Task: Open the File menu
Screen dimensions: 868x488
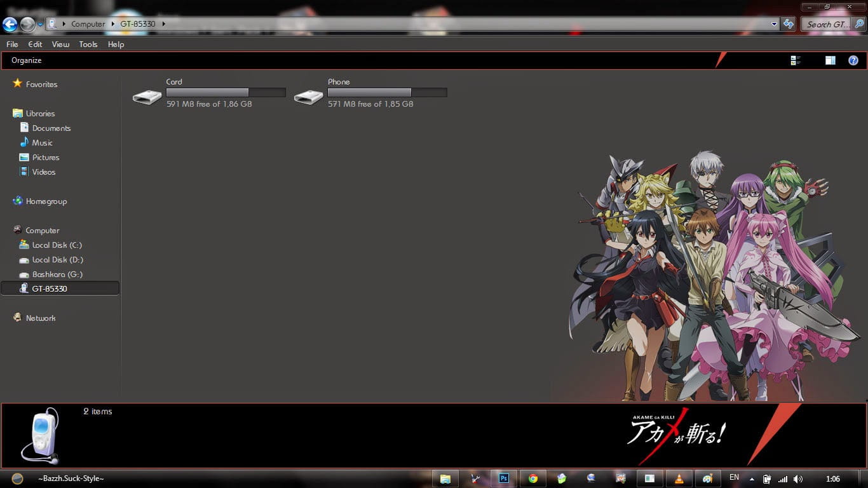Action: (x=12, y=44)
